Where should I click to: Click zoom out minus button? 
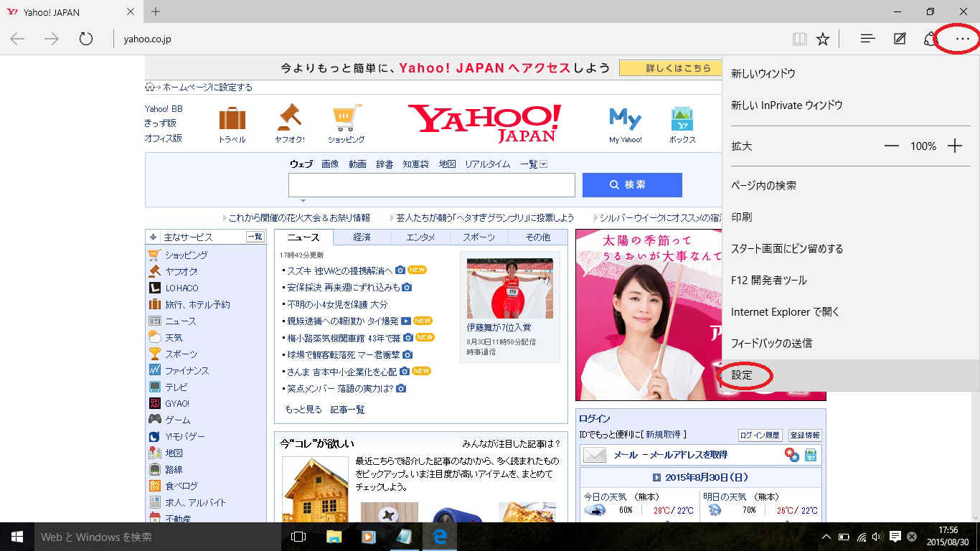click(x=891, y=146)
